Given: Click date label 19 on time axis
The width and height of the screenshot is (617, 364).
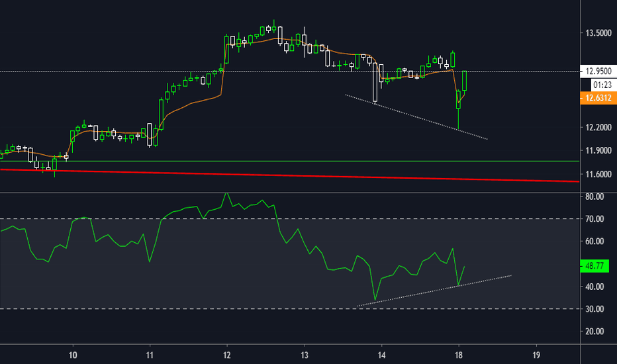Looking at the screenshot, I should click(x=536, y=355).
